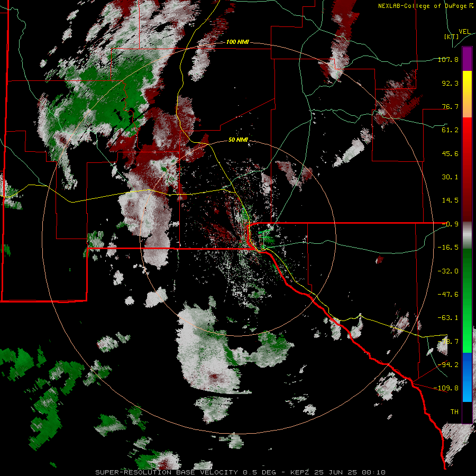This screenshot has width=476, height=476.
Task: Click the 45.6 scale value
Action: click(450, 153)
